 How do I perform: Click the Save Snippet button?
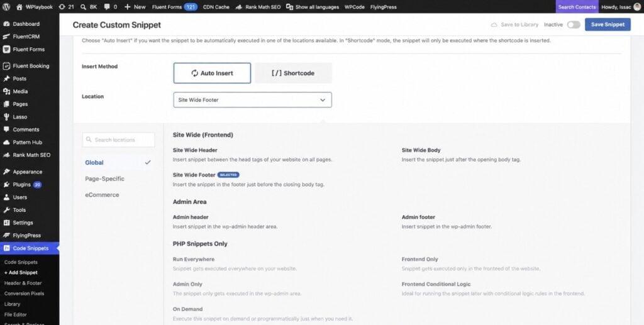tap(608, 25)
